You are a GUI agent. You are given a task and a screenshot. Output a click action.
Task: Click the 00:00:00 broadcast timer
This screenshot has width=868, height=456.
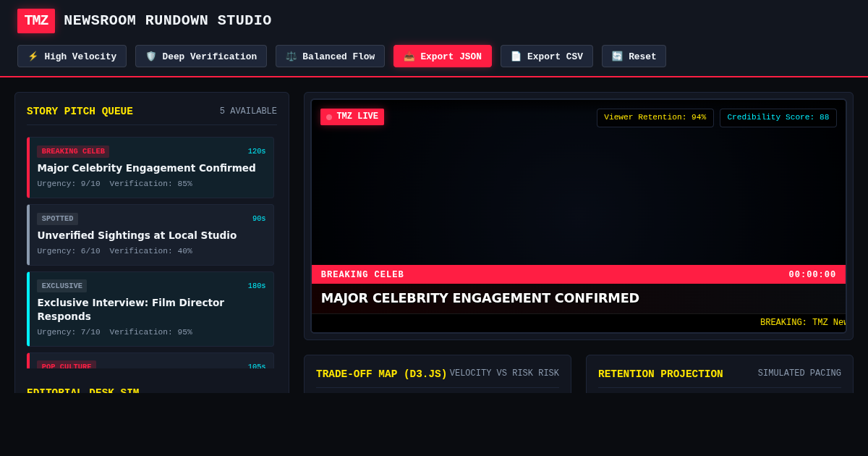(x=812, y=275)
